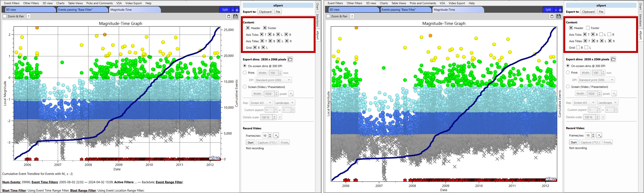Open the export dims folder icon in the left window
Viewport: 644px width, 193px height.
pos(290,59)
